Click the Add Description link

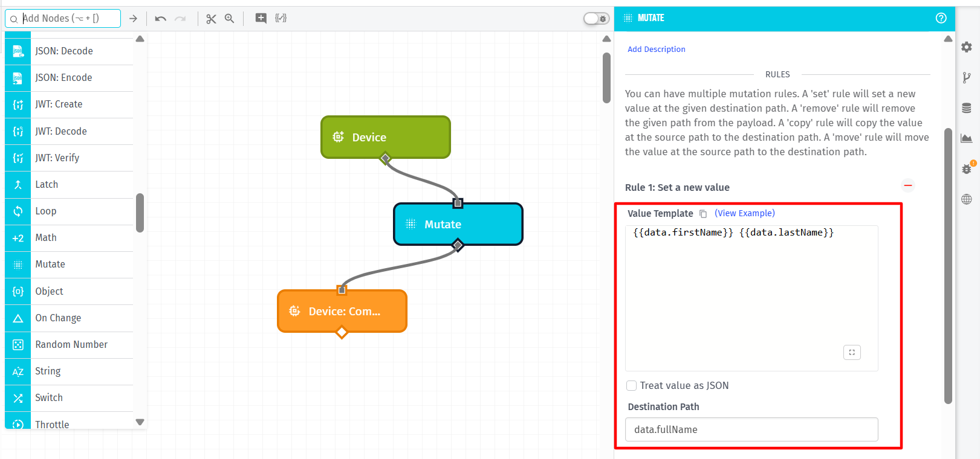(657, 50)
